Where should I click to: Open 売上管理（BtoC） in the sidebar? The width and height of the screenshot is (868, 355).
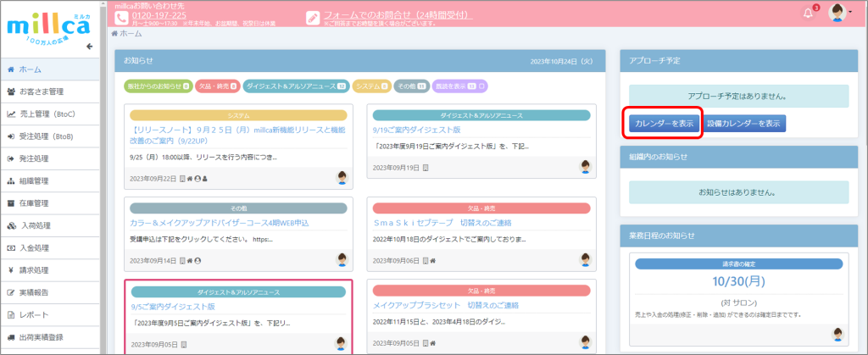pos(53,114)
